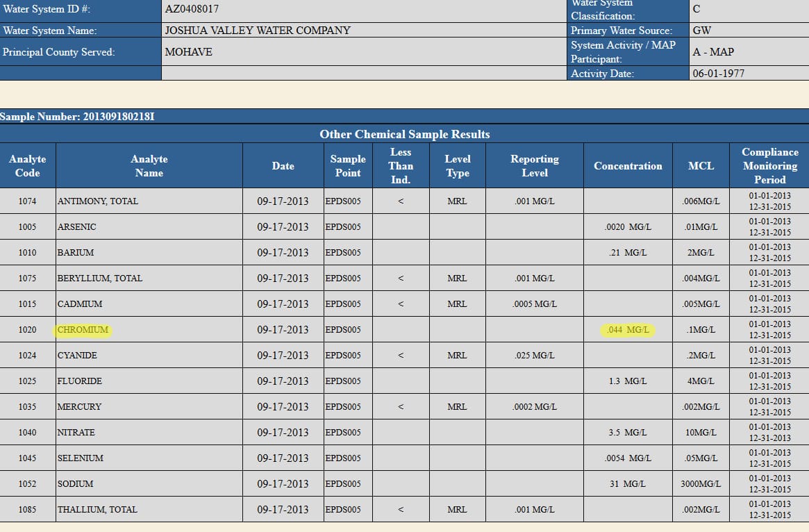Click the Reporting Level column header
Screen dimensions: 809x532
534,166
